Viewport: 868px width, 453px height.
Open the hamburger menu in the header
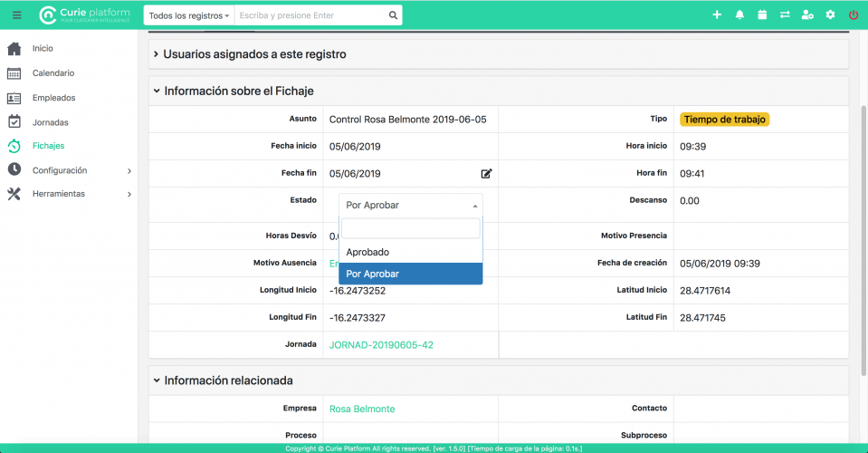point(16,14)
